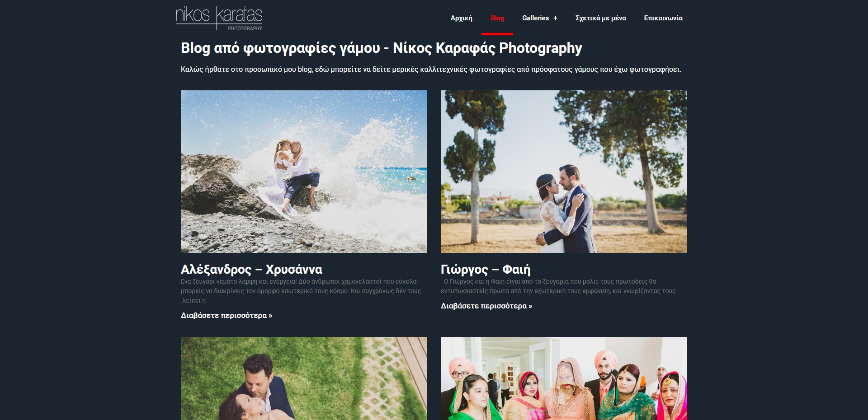This screenshot has width=868, height=420.
Task: Open the Sikh wedding group photo
Action: [x=564, y=378]
